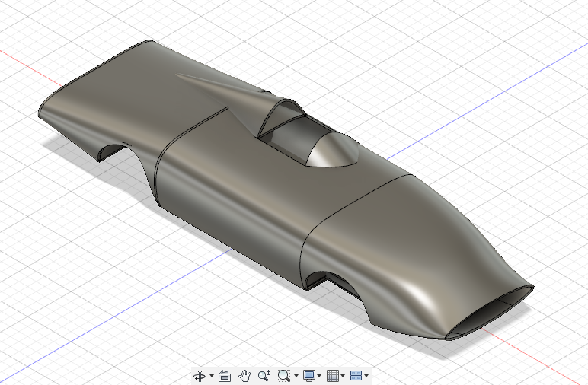Expand the Zoom Window options arrow
The image size is (588, 385).
pos(296,376)
